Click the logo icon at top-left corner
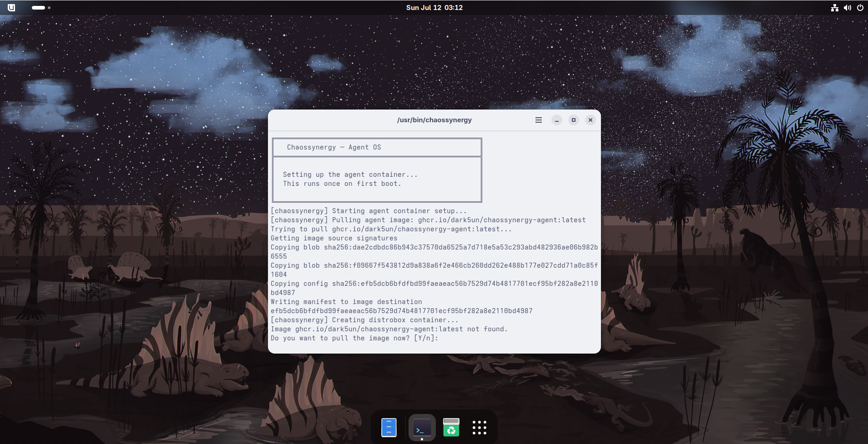The height and width of the screenshot is (444, 868). coord(11,8)
